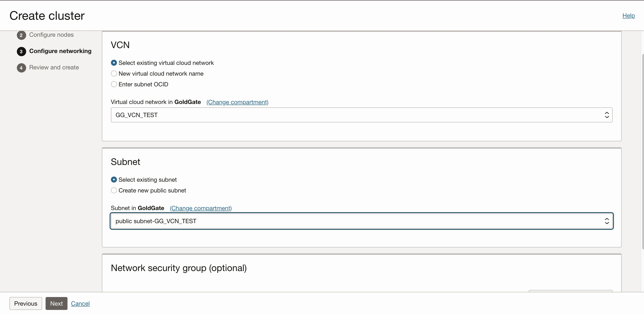Click Change compartment for the virtual cloud network
The height and width of the screenshot is (314, 644).
(x=238, y=102)
